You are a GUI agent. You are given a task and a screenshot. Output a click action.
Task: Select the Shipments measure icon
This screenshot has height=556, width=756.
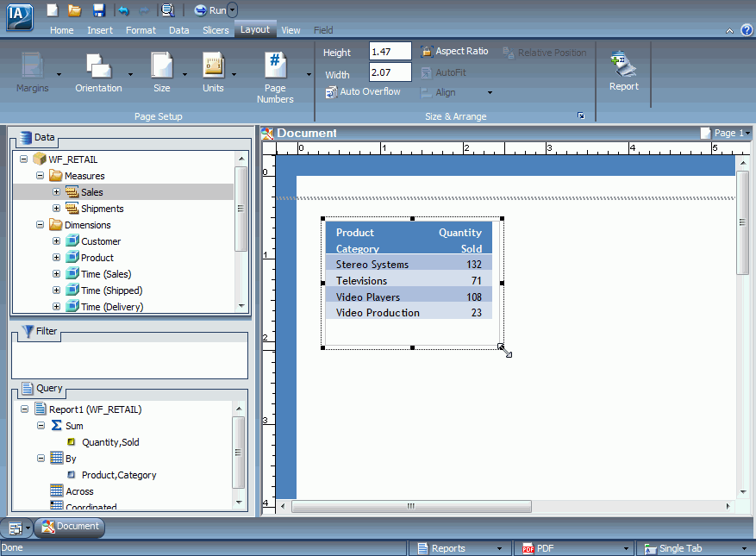click(72, 209)
